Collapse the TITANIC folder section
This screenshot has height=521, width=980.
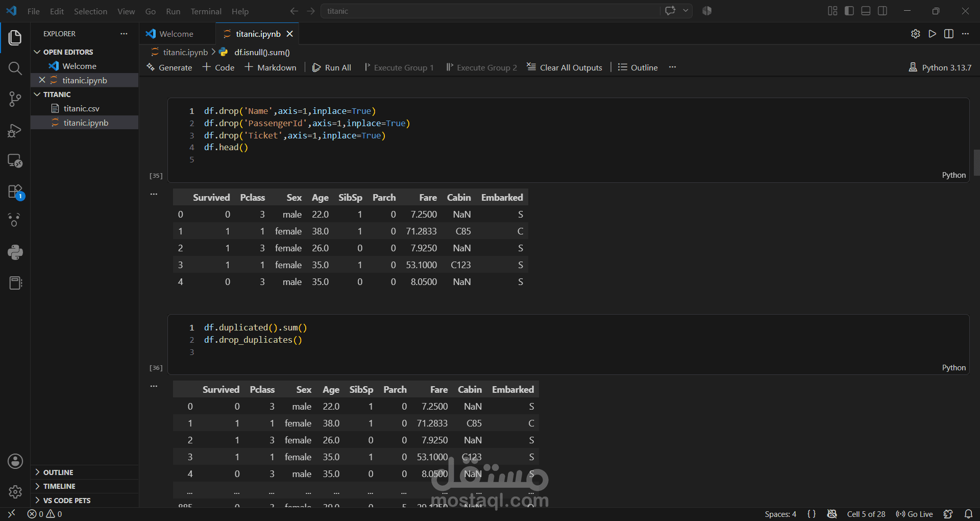[x=84, y=94]
